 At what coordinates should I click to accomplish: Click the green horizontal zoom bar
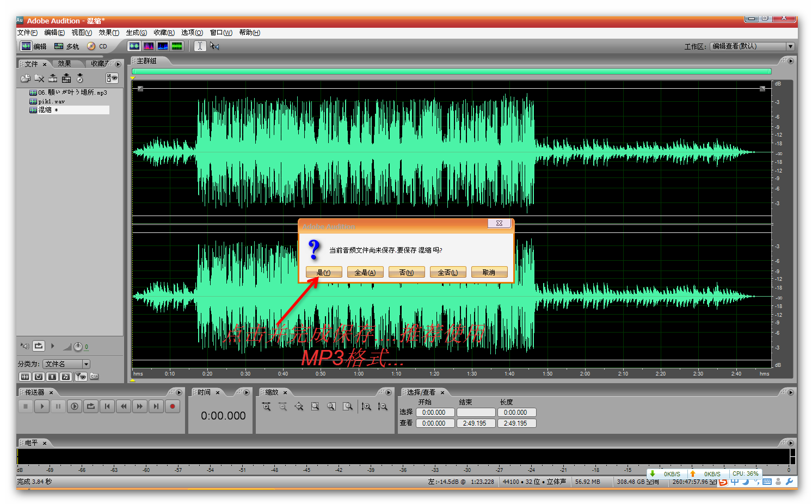(x=452, y=71)
